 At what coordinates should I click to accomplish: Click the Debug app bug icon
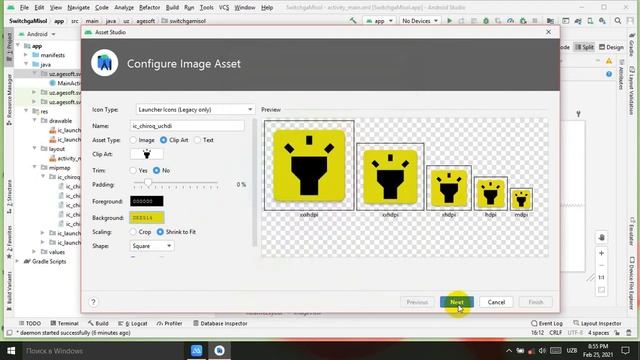pos(486,20)
